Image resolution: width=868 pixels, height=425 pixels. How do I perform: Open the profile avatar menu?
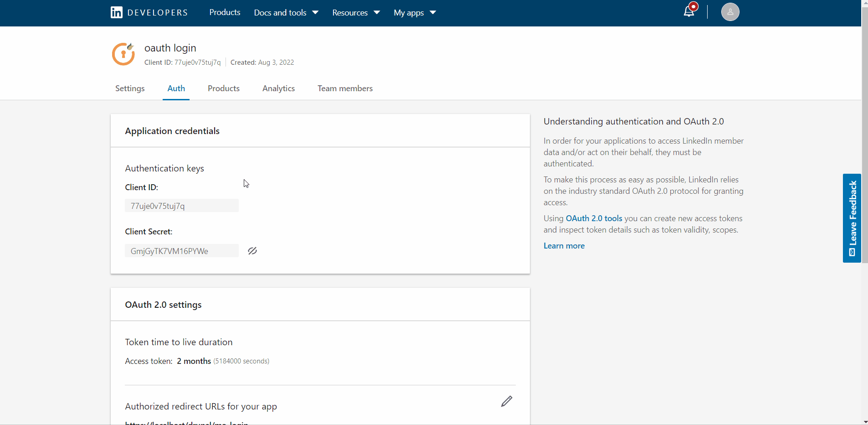coord(729,12)
